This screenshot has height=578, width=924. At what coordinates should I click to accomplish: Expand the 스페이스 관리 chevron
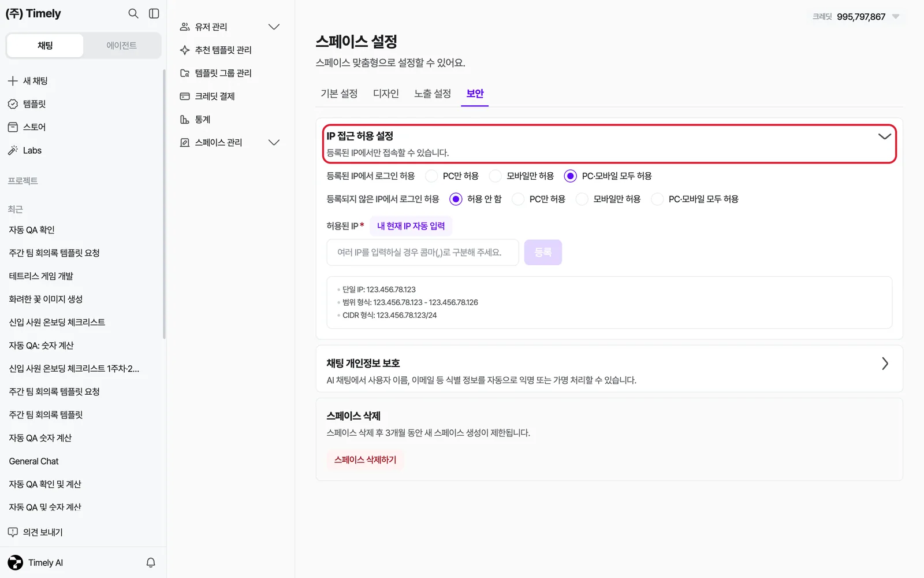pos(274,142)
